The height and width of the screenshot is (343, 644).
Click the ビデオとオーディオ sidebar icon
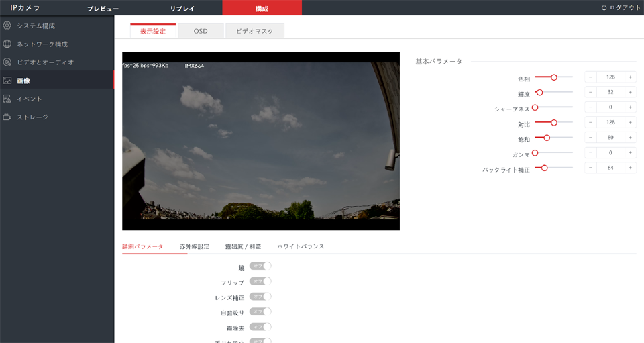tap(7, 62)
